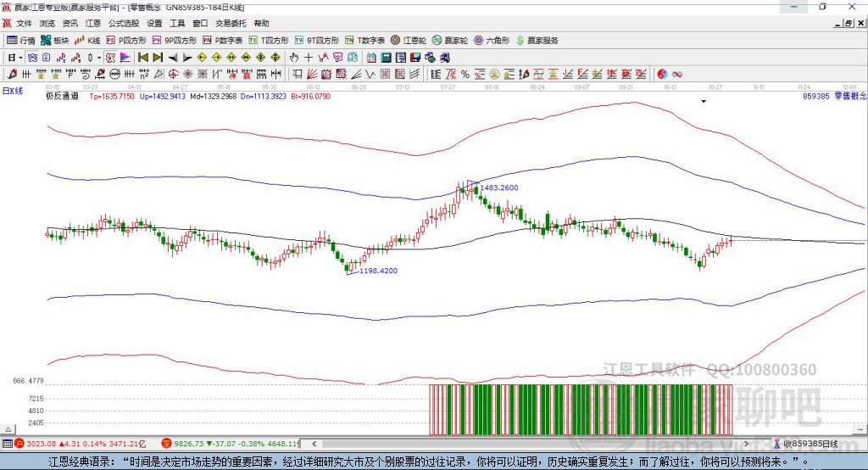This screenshot has height=470, width=868.
Task: Open the 公式选股 menu
Action: pyautogui.click(x=123, y=24)
